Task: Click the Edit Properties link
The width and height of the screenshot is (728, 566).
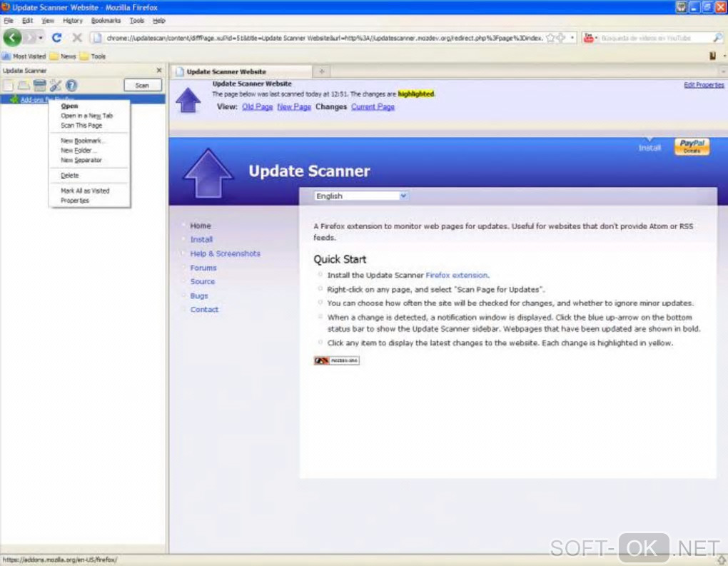Action: pos(704,85)
